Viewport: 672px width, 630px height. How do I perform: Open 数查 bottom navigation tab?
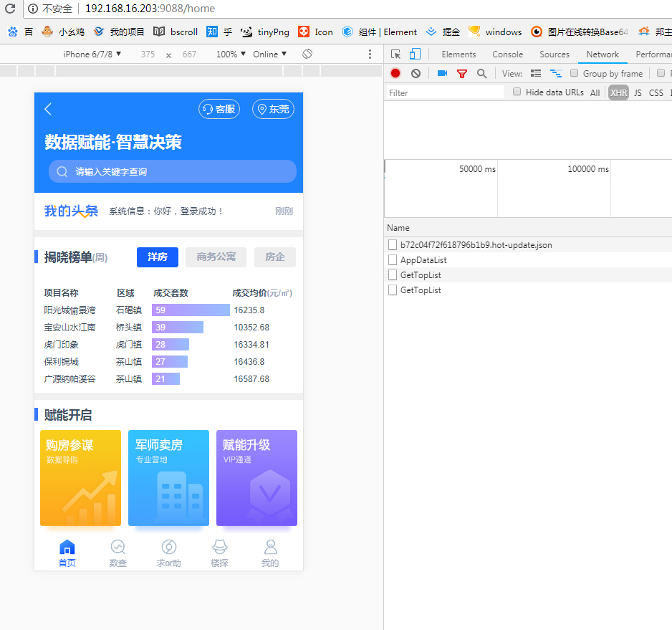(118, 553)
